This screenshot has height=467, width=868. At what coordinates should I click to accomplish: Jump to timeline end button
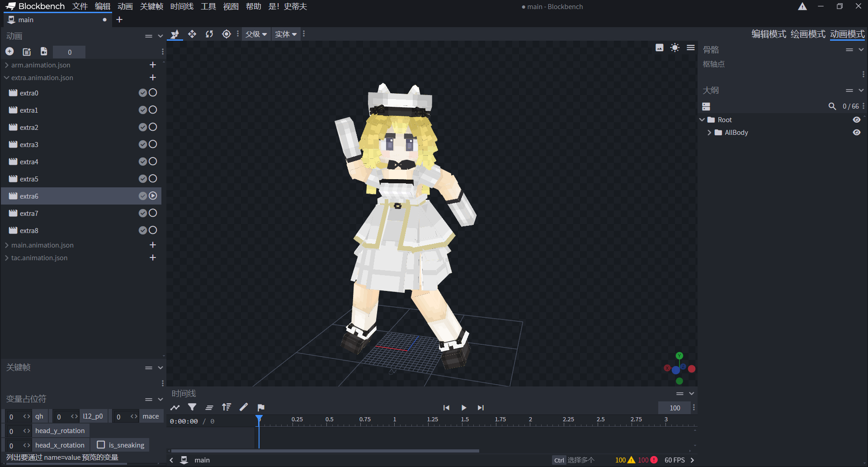[481, 408]
